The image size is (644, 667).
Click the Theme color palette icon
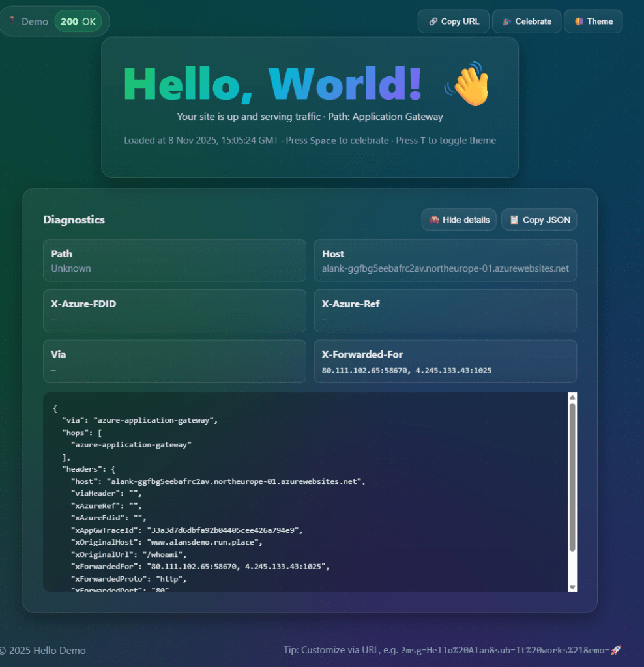coord(579,21)
